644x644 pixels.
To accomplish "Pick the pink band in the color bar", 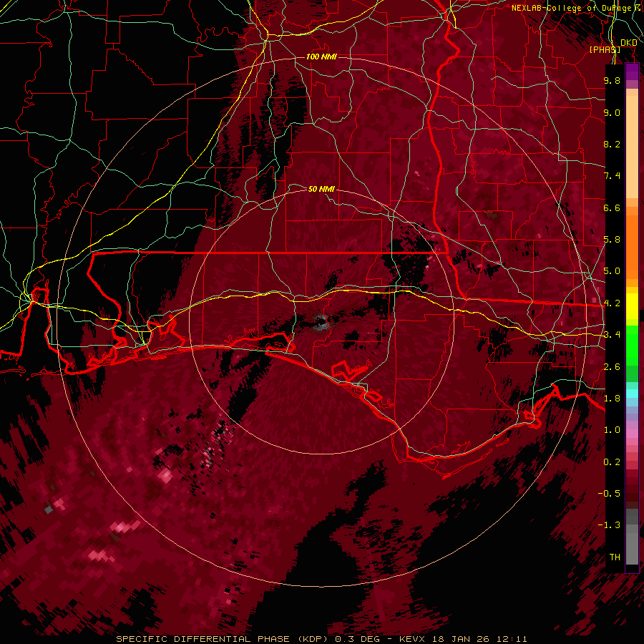I will tap(632, 433).
